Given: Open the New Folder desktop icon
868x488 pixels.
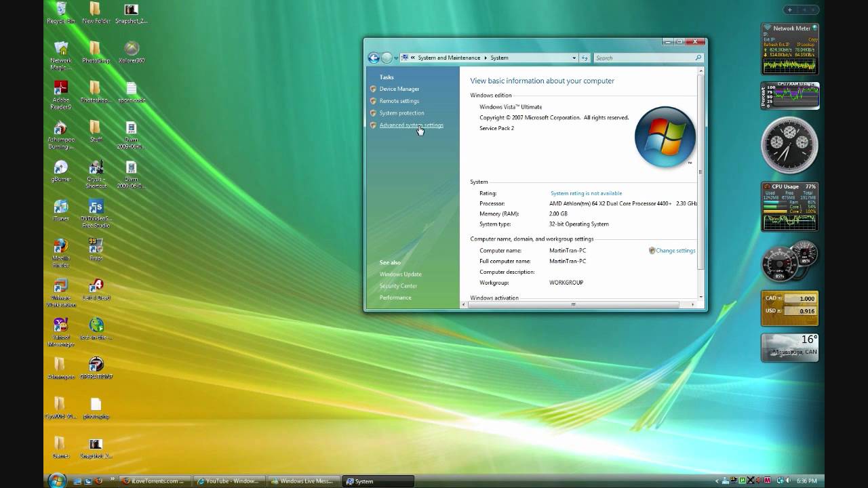Looking at the screenshot, I should 96,12.
